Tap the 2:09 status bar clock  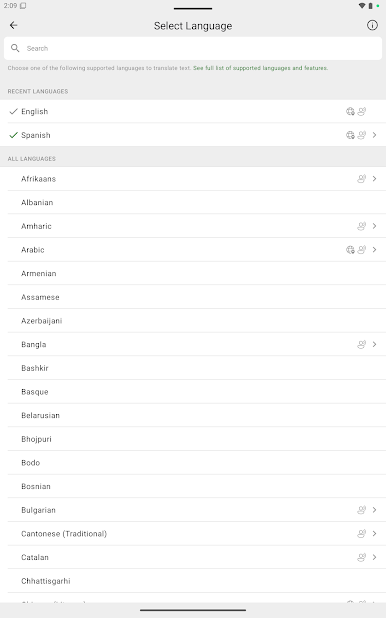(x=10, y=6)
